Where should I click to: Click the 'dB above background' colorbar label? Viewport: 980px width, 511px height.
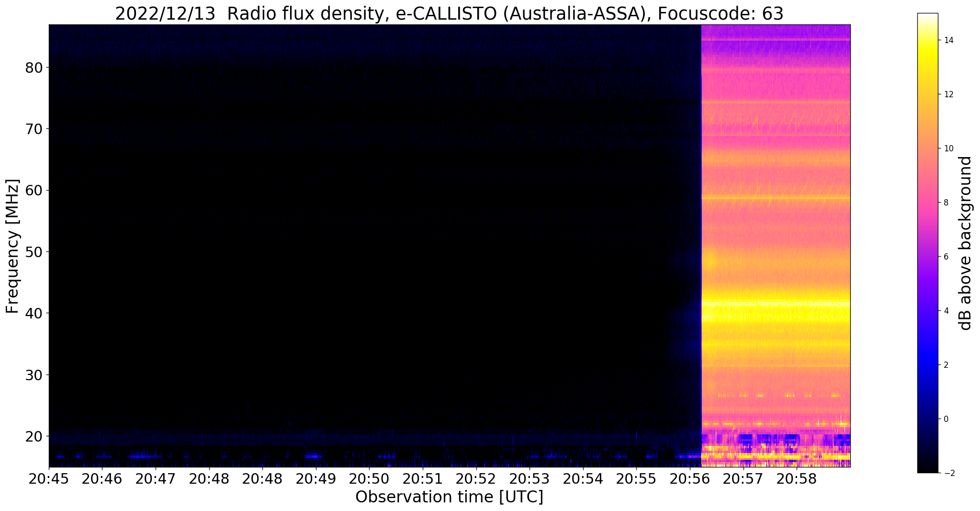coord(966,243)
